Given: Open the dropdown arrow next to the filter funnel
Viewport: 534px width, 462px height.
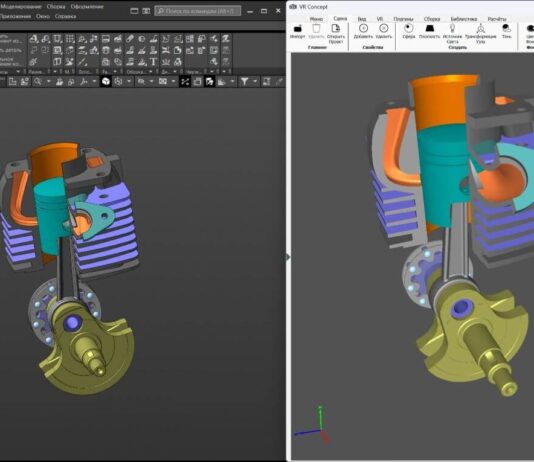Looking at the screenshot, I should pos(255,81).
